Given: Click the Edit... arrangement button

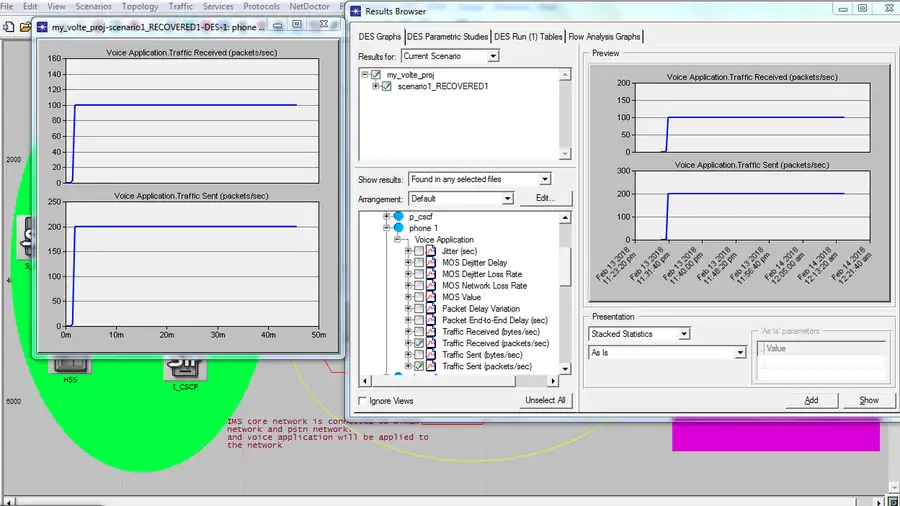Looking at the screenshot, I should (545, 198).
